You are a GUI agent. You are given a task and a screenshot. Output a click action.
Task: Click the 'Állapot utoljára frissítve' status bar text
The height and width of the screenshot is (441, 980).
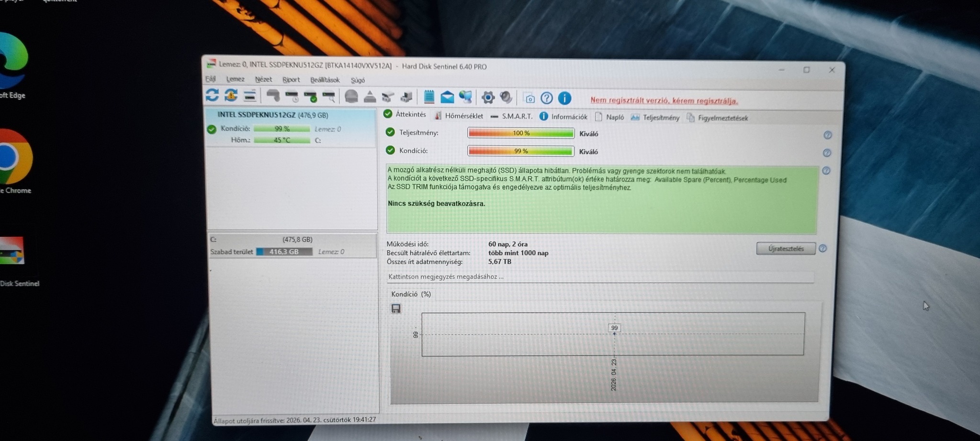pyautogui.click(x=294, y=420)
